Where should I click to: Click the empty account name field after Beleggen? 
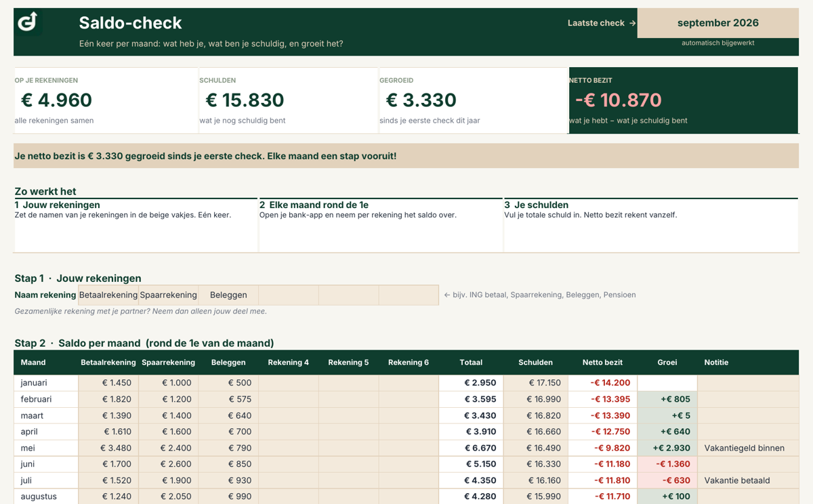coord(289,295)
